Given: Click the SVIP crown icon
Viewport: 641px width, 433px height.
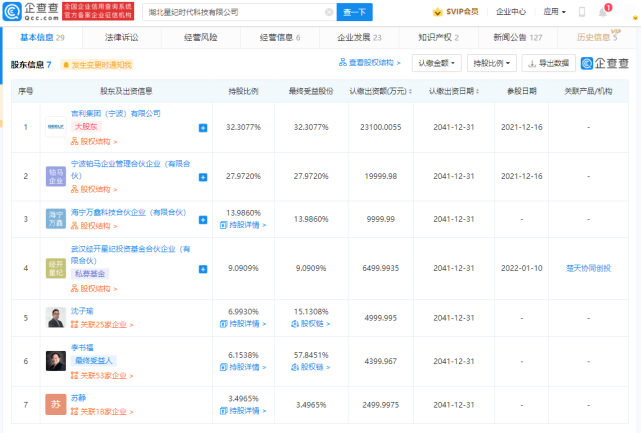Looking at the screenshot, I should (x=437, y=12).
